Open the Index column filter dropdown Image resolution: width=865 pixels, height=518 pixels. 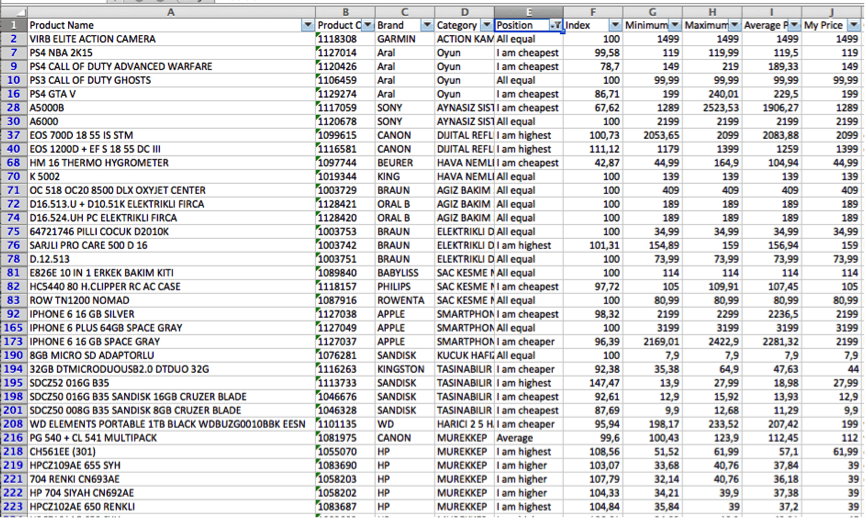click(x=615, y=25)
